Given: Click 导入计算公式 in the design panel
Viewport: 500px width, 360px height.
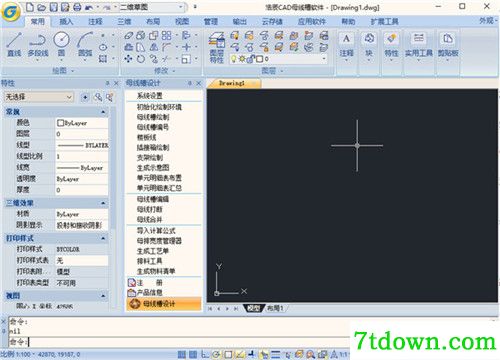Looking at the screenshot, I should [156, 230].
